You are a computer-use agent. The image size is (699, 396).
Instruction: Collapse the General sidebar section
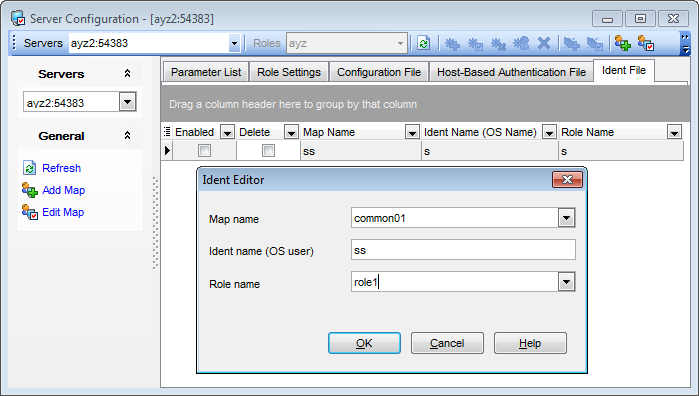pyautogui.click(x=127, y=136)
